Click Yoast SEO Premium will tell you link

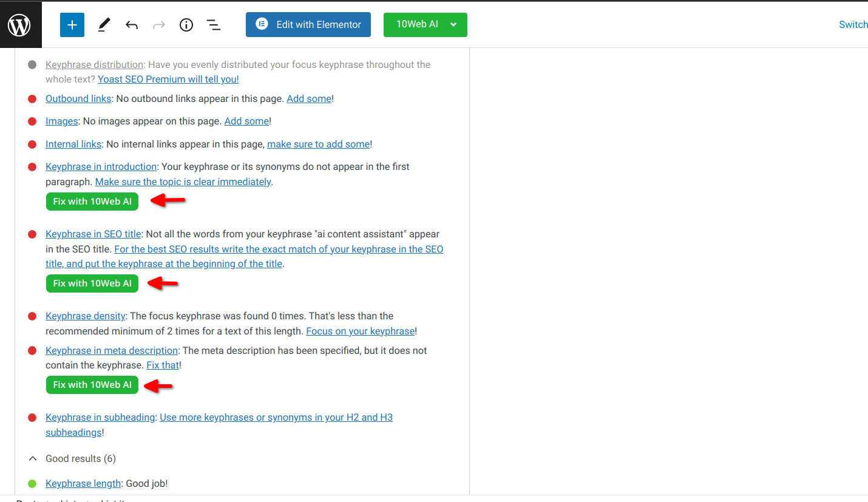(x=168, y=79)
